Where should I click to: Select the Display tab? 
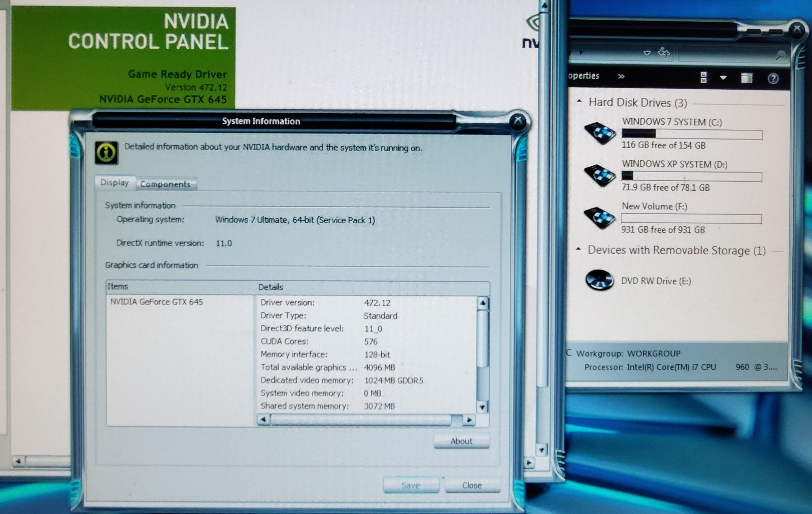[115, 183]
